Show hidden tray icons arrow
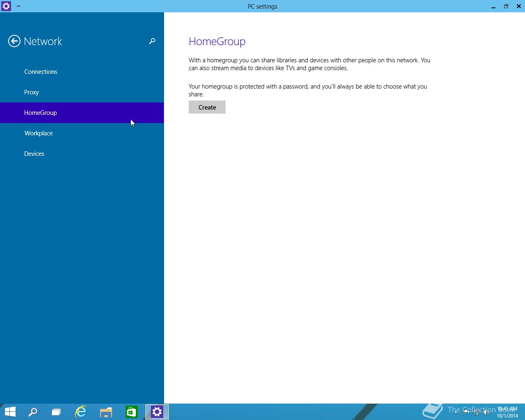The height and width of the screenshot is (420, 525). click(456, 412)
